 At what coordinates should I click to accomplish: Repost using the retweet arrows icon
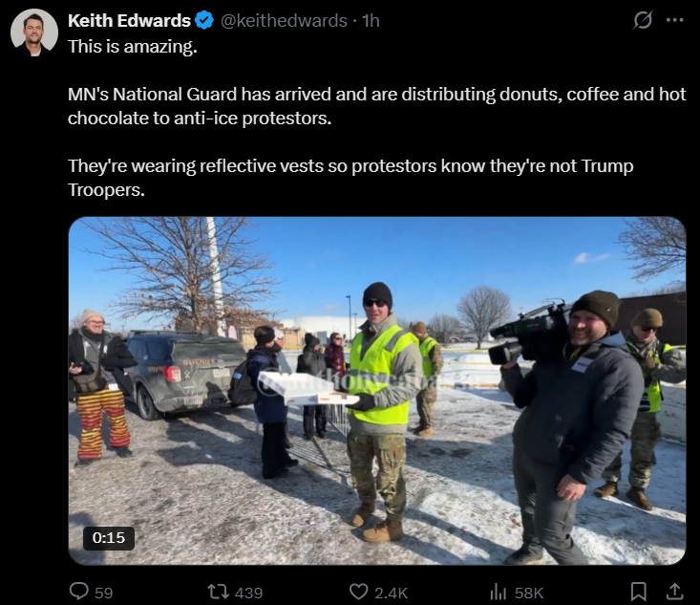point(219,592)
